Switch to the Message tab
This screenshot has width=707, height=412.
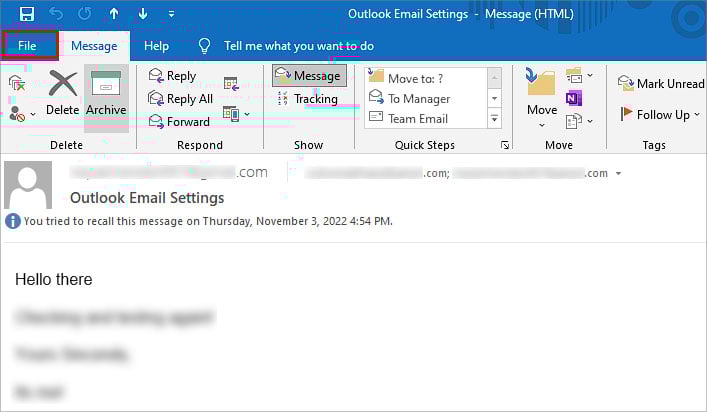pos(94,46)
